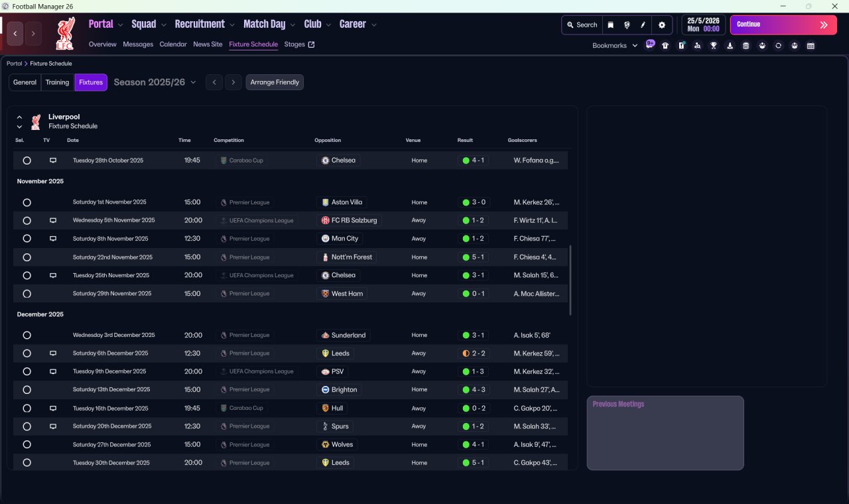Open the Calendar tab under Portal
The width and height of the screenshot is (849, 504).
[x=173, y=44]
